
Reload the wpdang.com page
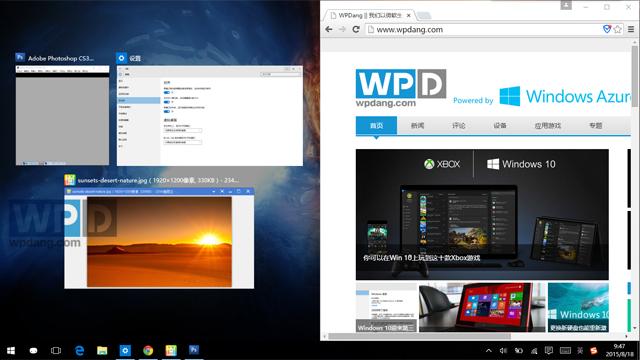pyautogui.click(x=356, y=29)
